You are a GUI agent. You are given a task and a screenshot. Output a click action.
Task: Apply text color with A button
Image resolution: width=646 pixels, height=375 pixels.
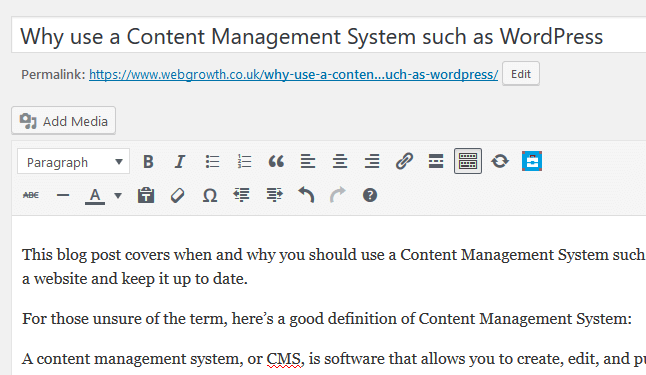(x=95, y=196)
